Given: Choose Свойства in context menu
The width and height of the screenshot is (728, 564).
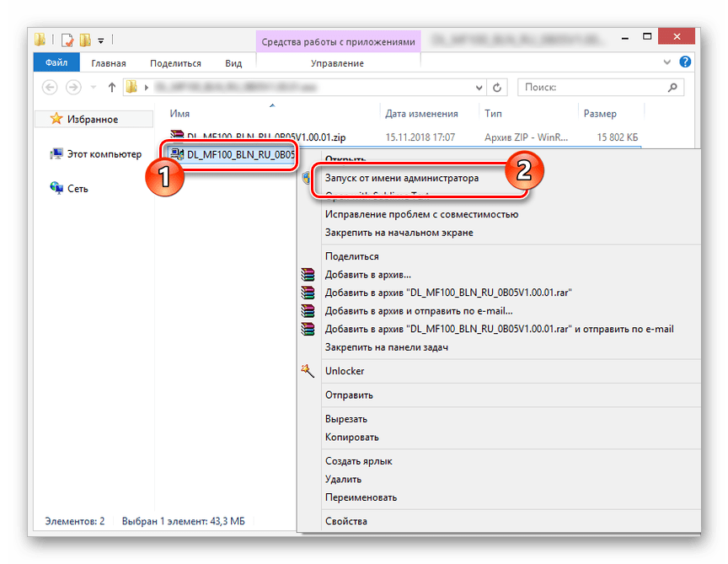Looking at the screenshot, I should coord(346,521).
